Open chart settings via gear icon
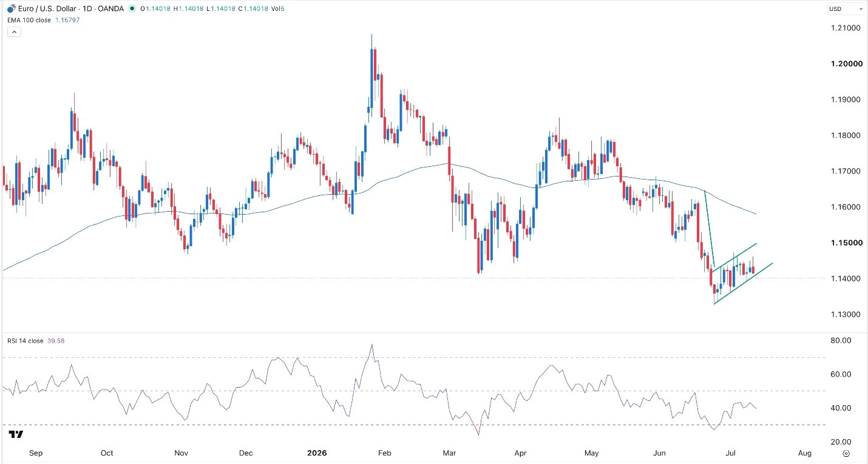 pos(846,453)
